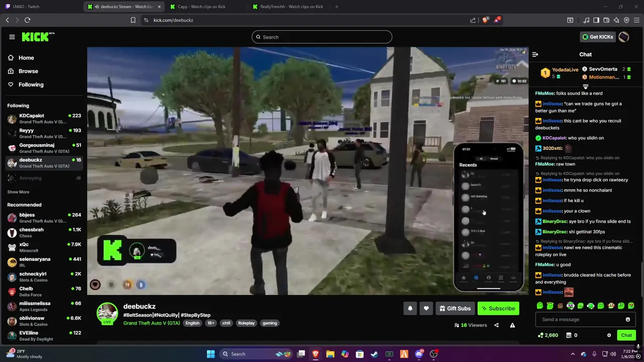Share the stream using share icon

tap(496, 325)
